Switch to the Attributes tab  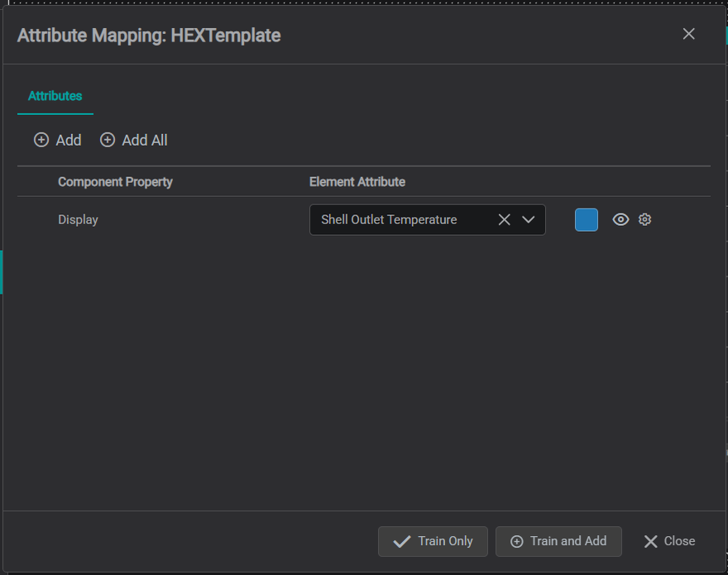(55, 96)
